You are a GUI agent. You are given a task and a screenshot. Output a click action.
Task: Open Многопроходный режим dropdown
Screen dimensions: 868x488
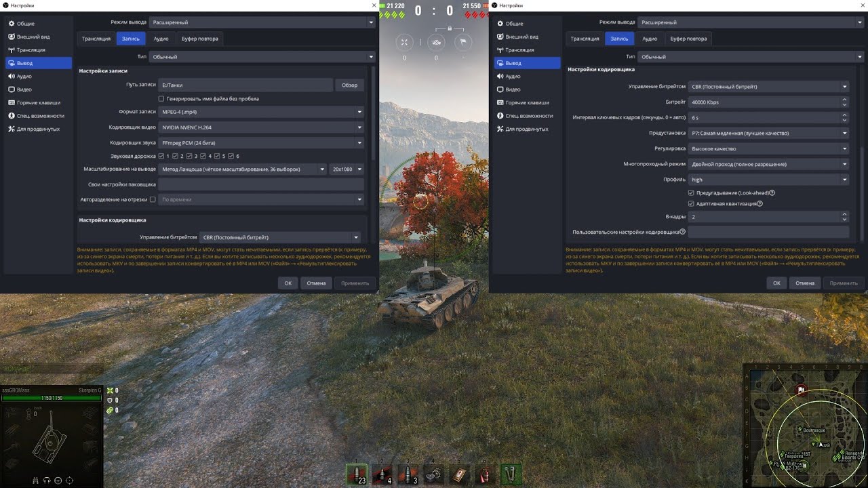coord(769,164)
